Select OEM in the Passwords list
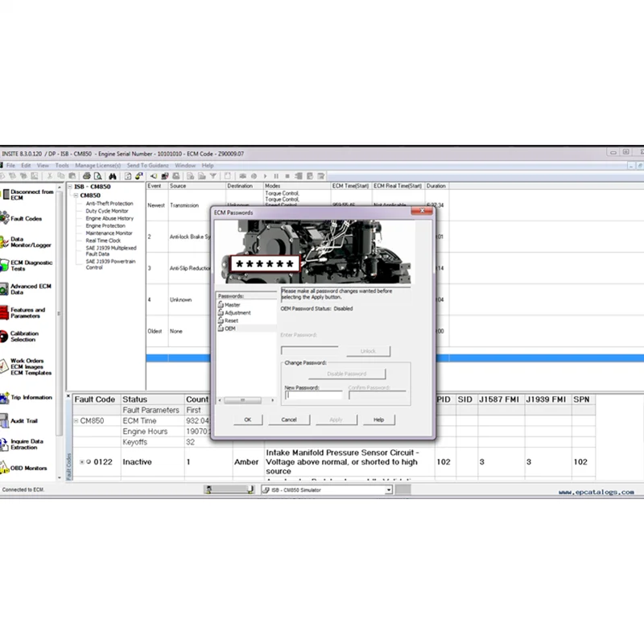Image resolution: width=644 pixels, height=644 pixels. (x=227, y=328)
